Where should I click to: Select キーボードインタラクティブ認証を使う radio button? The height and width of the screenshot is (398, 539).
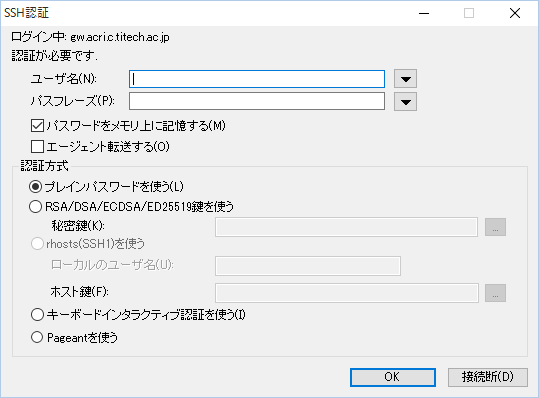tap(37, 314)
